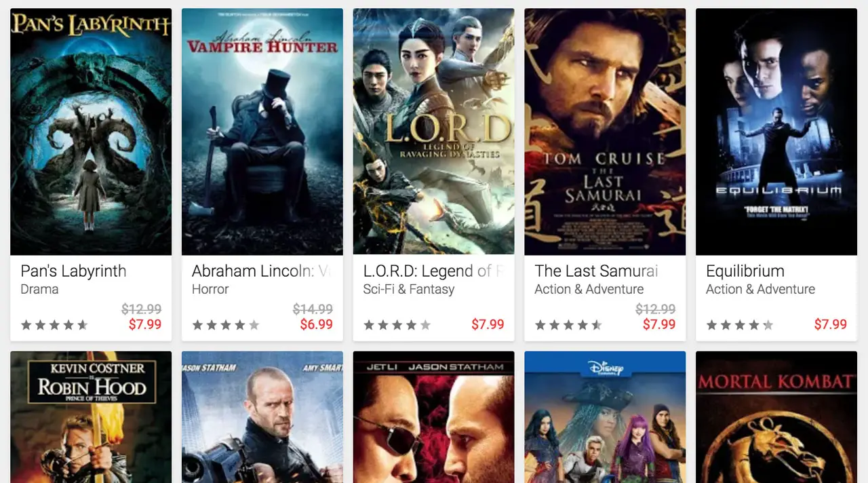Click the Abraham Lincoln Vampire Hunter poster
This screenshot has height=483, width=868.
coord(262,132)
